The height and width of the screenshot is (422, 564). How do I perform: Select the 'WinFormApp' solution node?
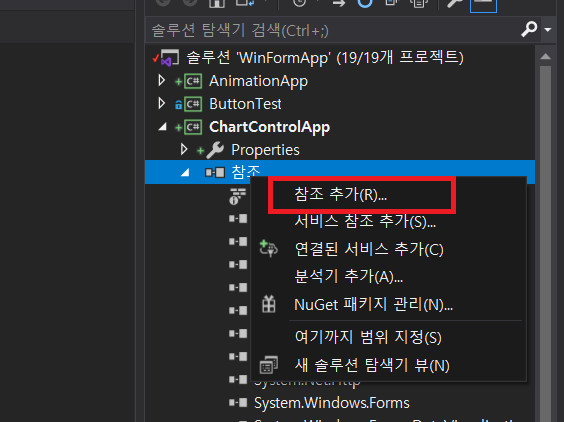point(324,58)
